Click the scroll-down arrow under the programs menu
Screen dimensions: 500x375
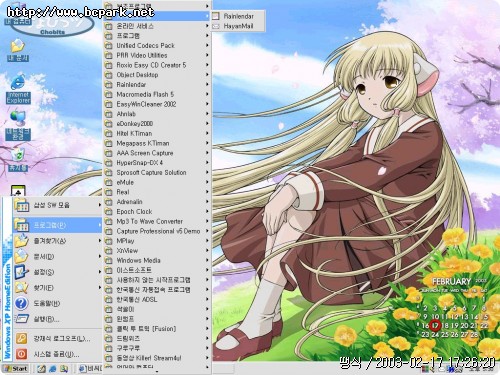pyautogui.click(x=157, y=371)
